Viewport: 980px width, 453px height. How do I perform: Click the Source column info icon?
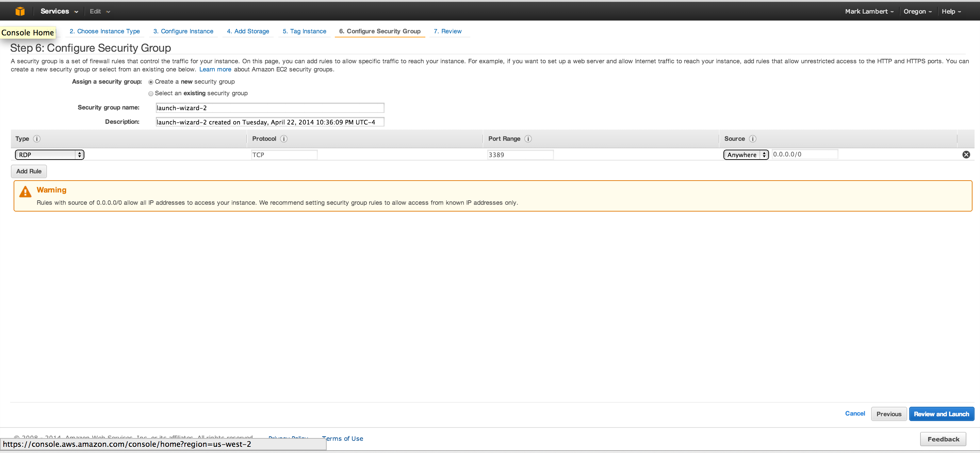tap(752, 139)
